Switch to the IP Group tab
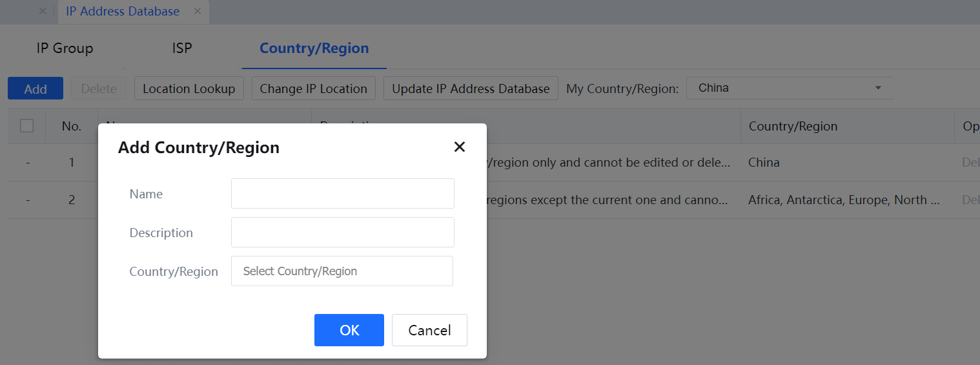The height and width of the screenshot is (365, 980). pyautogui.click(x=65, y=48)
